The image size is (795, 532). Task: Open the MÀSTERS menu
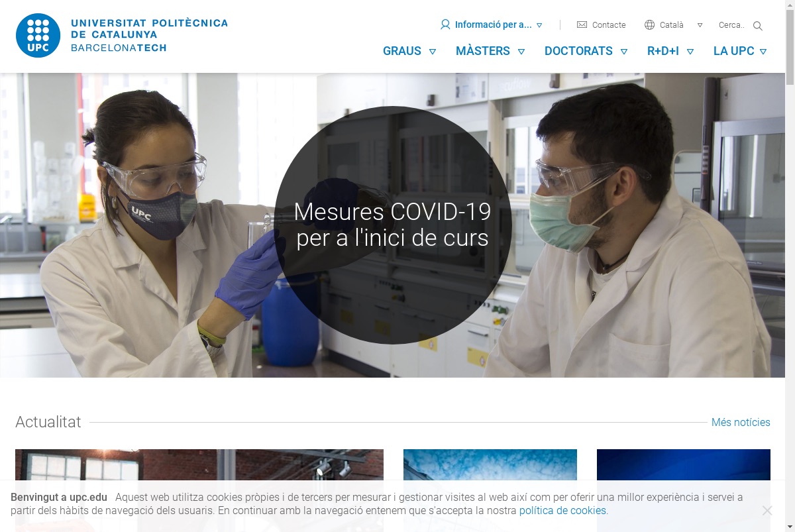coord(483,51)
